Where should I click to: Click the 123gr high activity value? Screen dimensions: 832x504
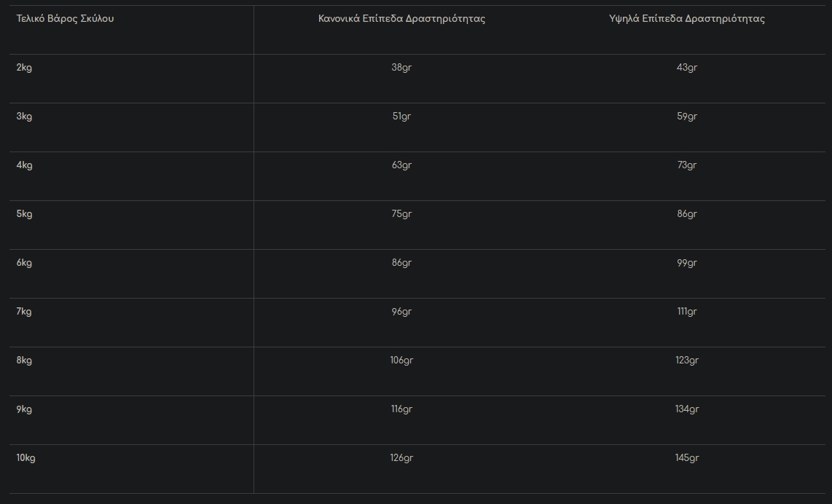click(x=687, y=361)
